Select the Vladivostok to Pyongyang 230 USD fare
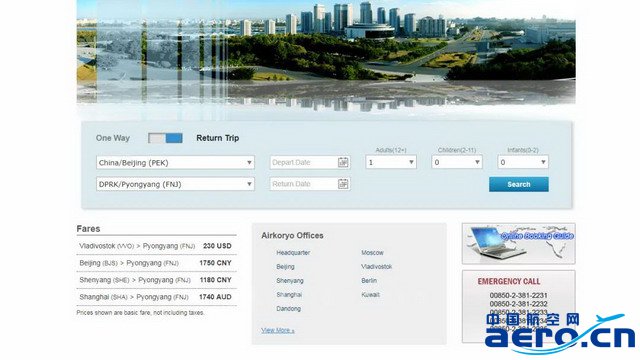Screen dimensions: 640x360 (156, 246)
